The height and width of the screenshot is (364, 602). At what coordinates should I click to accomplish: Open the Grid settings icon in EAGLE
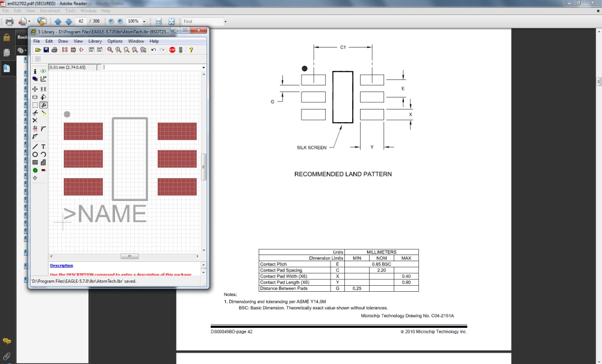click(x=37, y=59)
